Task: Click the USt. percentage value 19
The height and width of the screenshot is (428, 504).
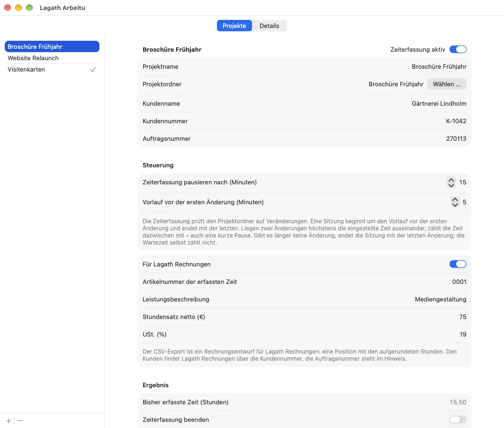Action: (x=463, y=335)
